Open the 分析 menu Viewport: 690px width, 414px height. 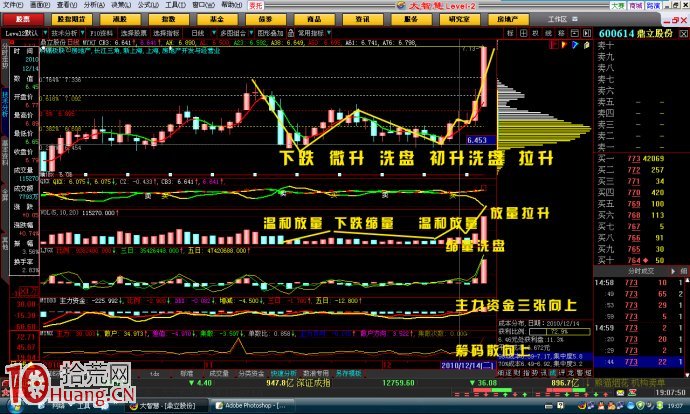coord(93,5)
